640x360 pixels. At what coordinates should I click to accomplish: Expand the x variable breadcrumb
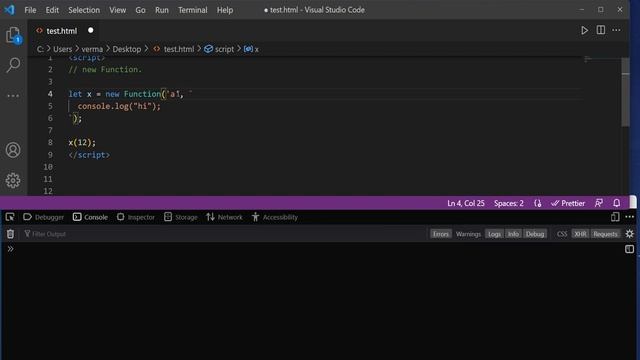pos(251,49)
